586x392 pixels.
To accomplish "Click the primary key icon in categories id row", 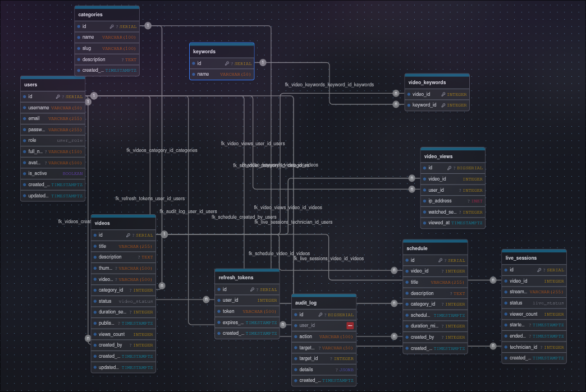I will tap(112, 26).
